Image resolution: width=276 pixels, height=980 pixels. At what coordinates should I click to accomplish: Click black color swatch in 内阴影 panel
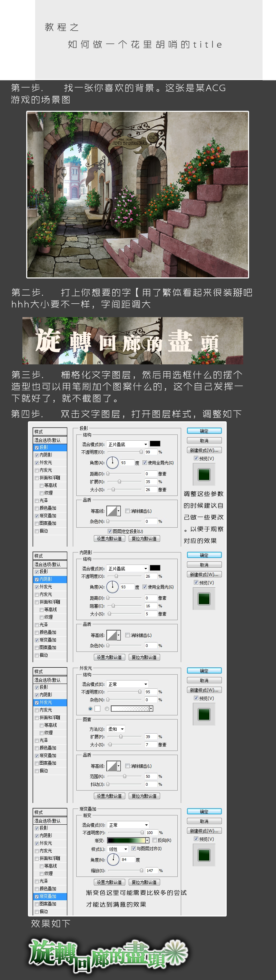click(155, 568)
